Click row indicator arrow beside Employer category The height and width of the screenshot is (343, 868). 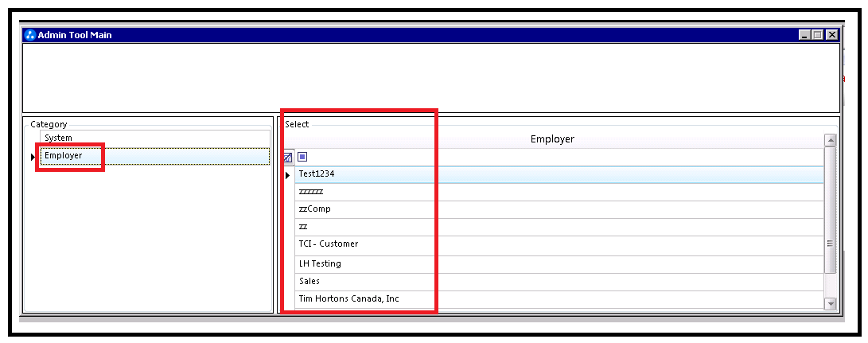coord(33,157)
